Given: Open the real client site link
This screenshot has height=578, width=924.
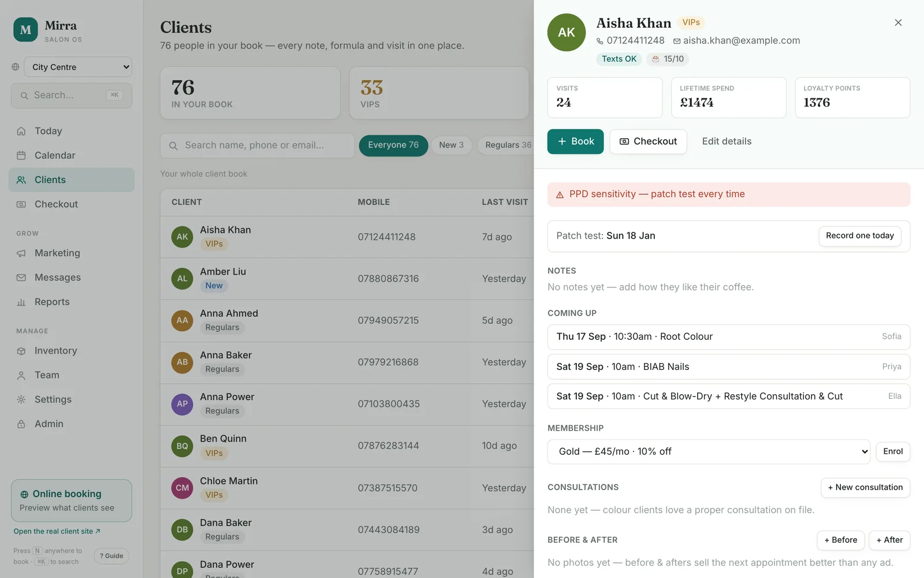Looking at the screenshot, I should [57, 531].
